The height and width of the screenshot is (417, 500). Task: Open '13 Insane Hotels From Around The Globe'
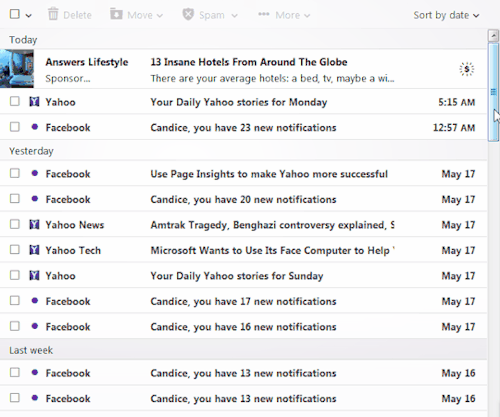(x=249, y=62)
